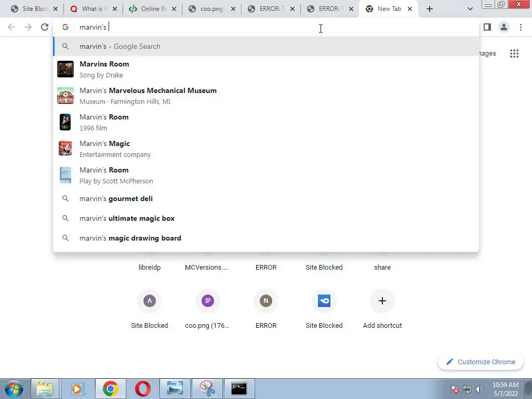532x399 pixels.
Task: Select Marvin's Magic Entertainment company suggestion
Action: [x=266, y=149]
